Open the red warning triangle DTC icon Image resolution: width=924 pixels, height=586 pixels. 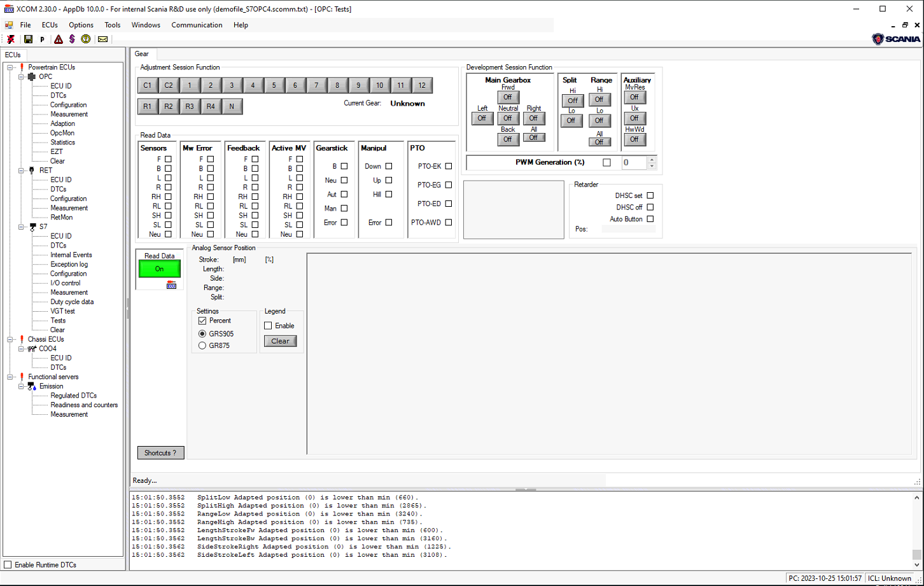[58, 39]
